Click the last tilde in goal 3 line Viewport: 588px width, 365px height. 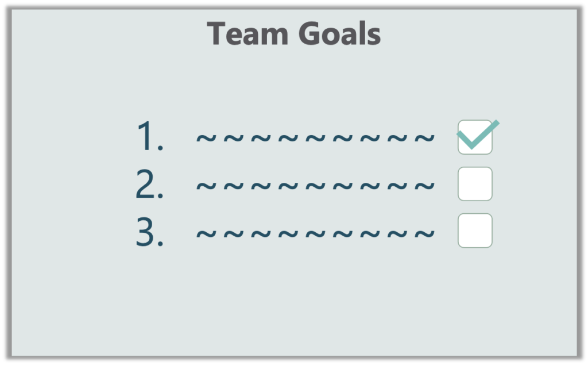coord(424,233)
